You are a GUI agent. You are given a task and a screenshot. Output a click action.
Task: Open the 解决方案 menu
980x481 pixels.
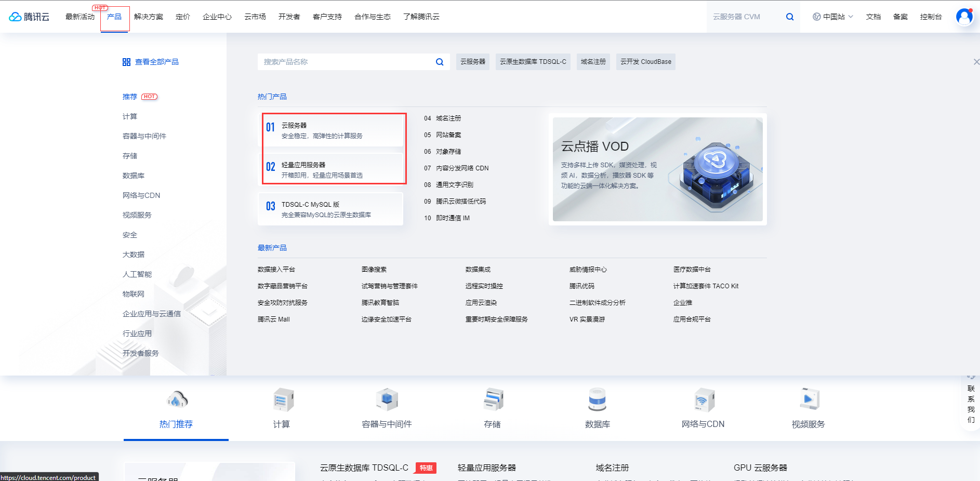coord(149,17)
